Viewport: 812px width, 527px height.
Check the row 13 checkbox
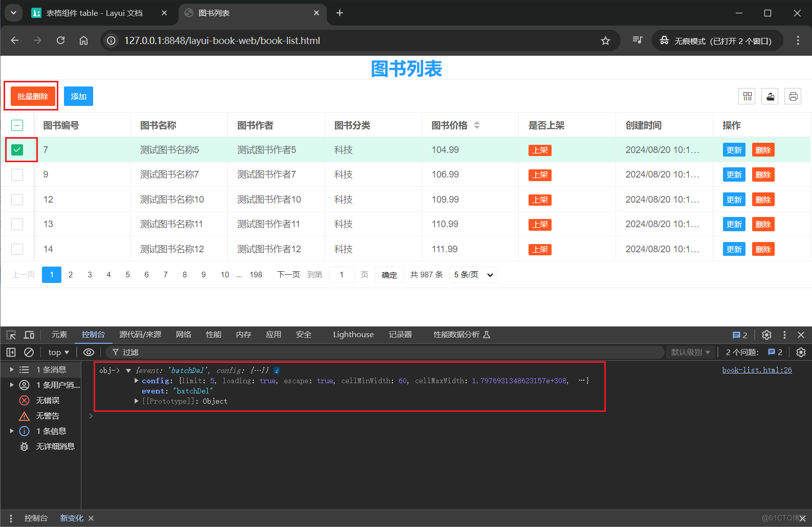[17, 224]
